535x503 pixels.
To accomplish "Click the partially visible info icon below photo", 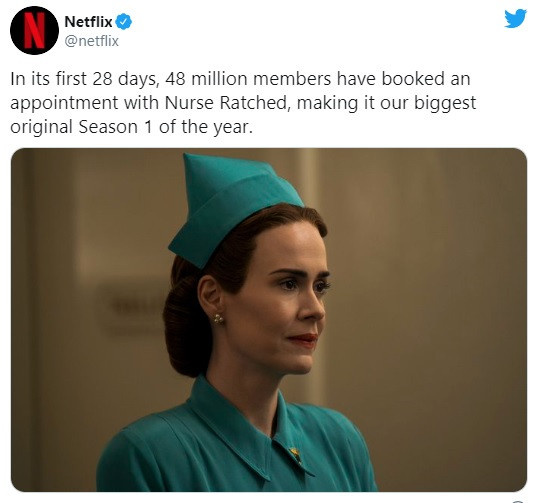I will pos(518,501).
